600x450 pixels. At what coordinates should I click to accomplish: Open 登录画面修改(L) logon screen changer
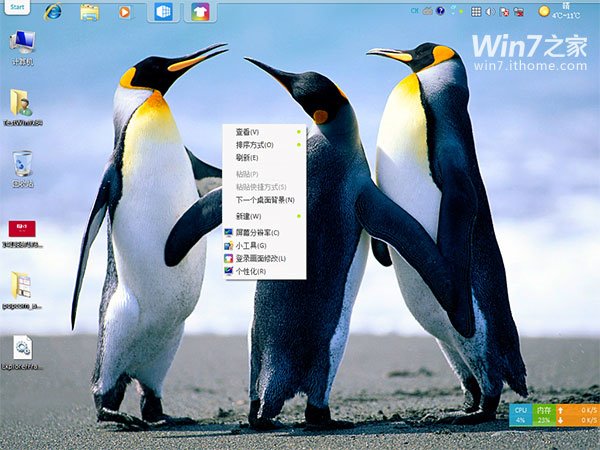pyautogui.click(x=264, y=259)
